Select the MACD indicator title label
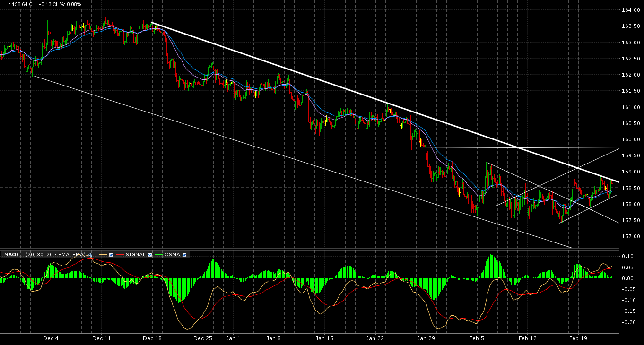644x345 pixels. 11,255
